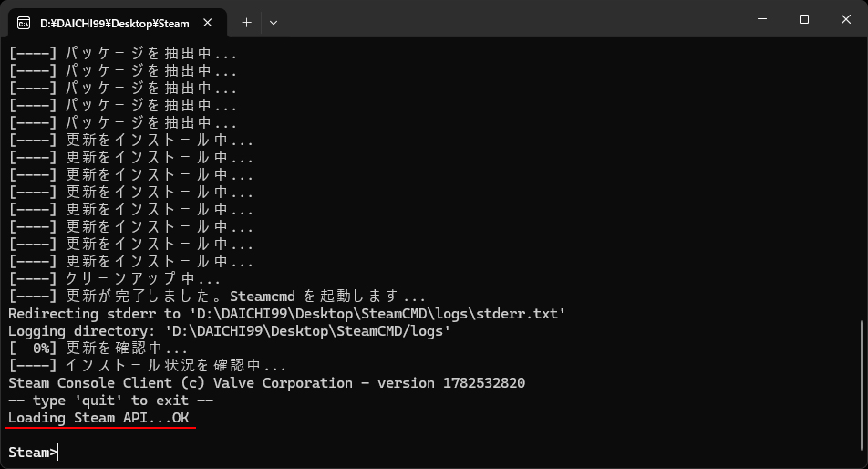
Task: Click the underlined 'Loading Steam API...OK' text
Action: tap(98, 418)
